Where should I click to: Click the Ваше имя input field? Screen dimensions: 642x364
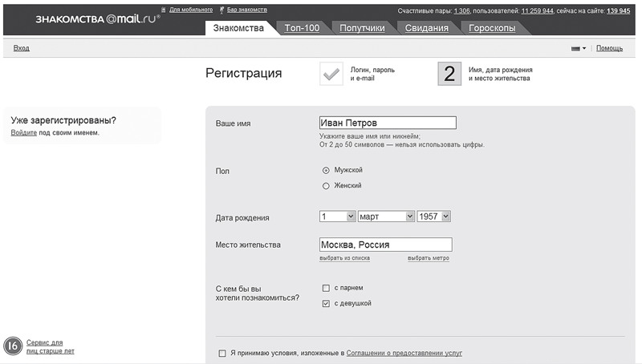click(388, 123)
